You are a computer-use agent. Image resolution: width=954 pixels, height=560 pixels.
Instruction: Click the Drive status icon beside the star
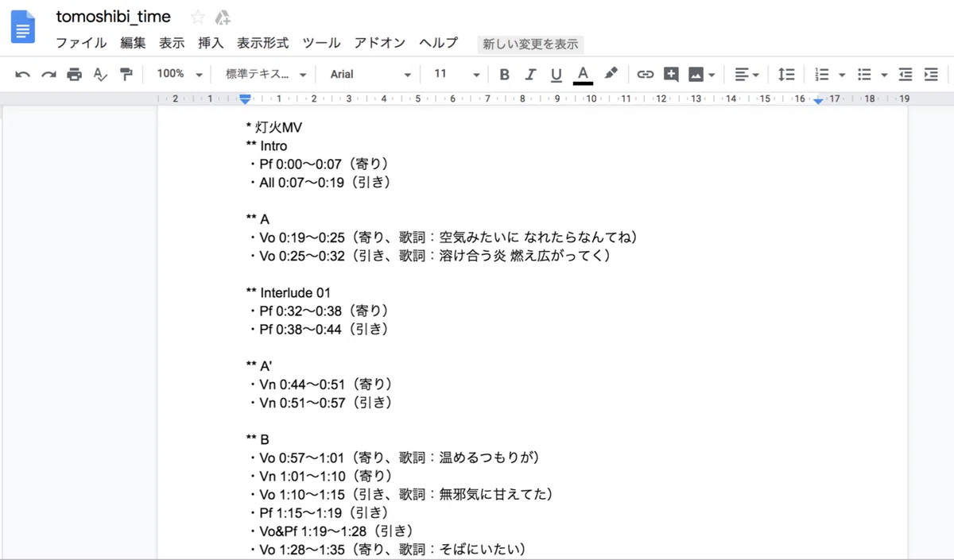coord(223,17)
